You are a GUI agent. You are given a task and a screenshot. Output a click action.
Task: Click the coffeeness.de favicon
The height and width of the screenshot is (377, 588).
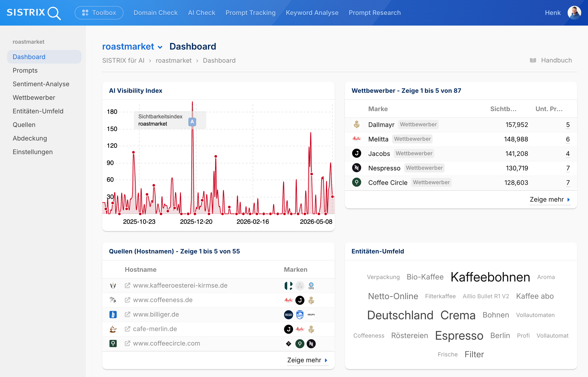[x=113, y=300]
